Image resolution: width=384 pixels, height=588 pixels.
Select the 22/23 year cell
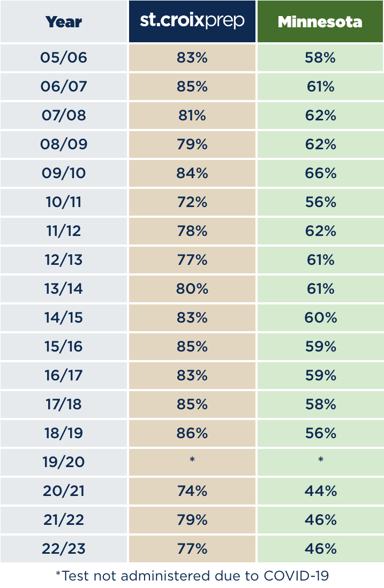pyautogui.click(x=63, y=549)
